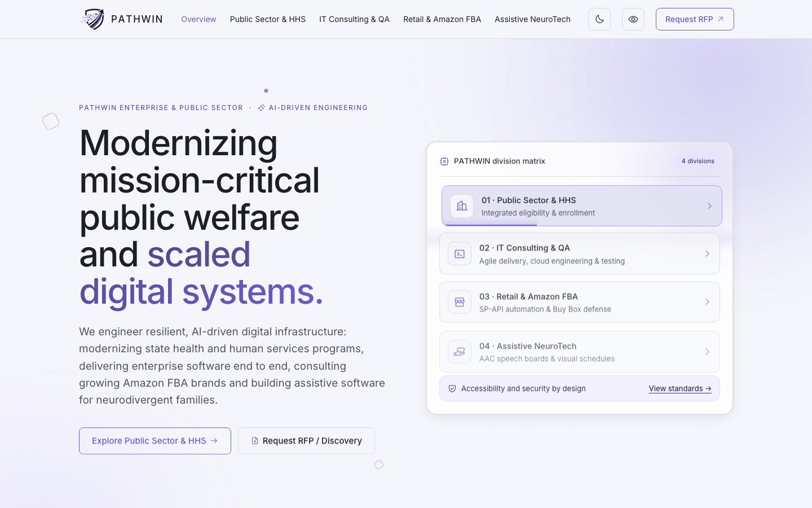This screenshot has width=812, height=508.
Task: Expand IT Consulting & QA row chevron
Action: (x=707, y=254)
